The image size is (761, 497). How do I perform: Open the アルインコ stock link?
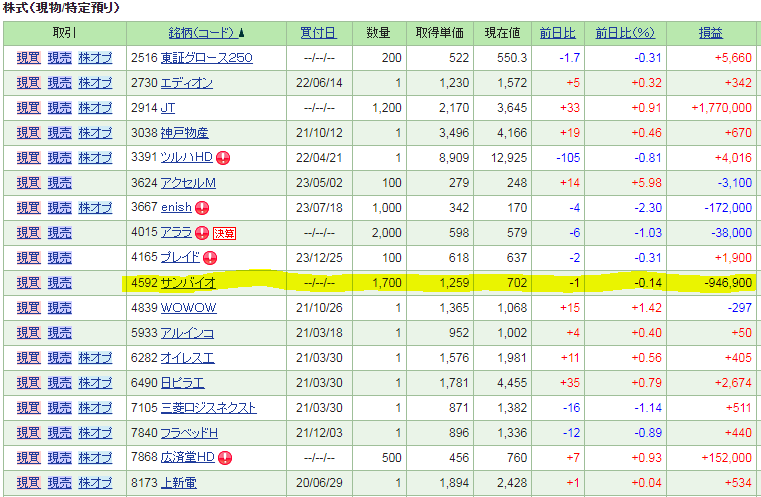(x=187, y=333)
